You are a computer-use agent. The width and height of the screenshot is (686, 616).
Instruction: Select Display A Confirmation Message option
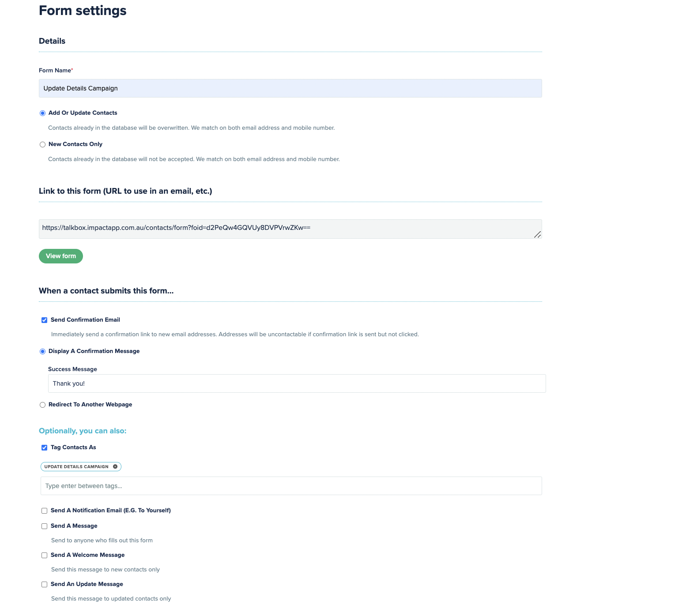tap(43, 352)
